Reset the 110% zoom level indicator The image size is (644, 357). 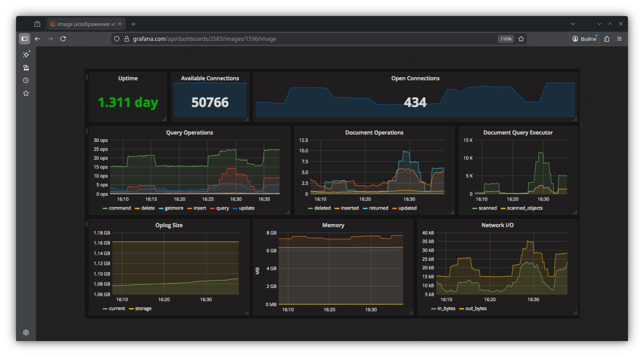click(506, 39)
